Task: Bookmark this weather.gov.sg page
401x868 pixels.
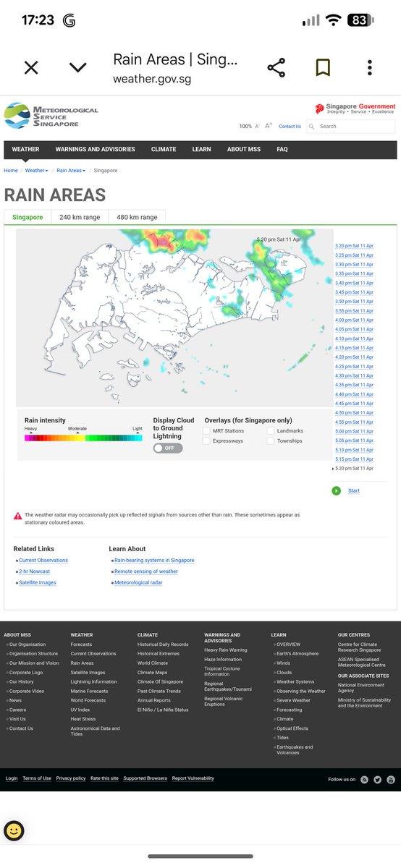Action: click(323, 68)
